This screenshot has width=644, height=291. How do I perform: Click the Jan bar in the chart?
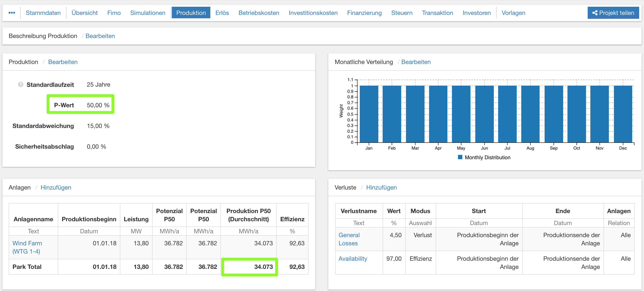[x=369, y=114]
